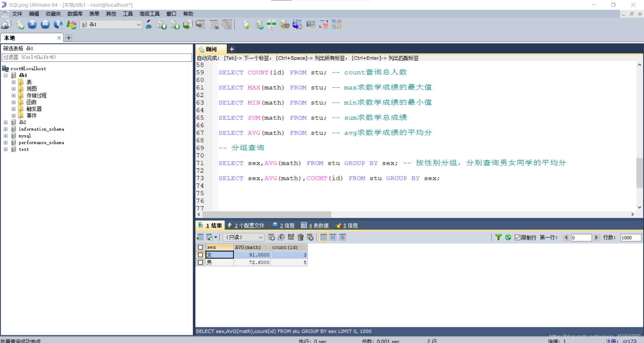Open the 编辑 menu
Screen dimensions: 644x343
pos(34,14)
